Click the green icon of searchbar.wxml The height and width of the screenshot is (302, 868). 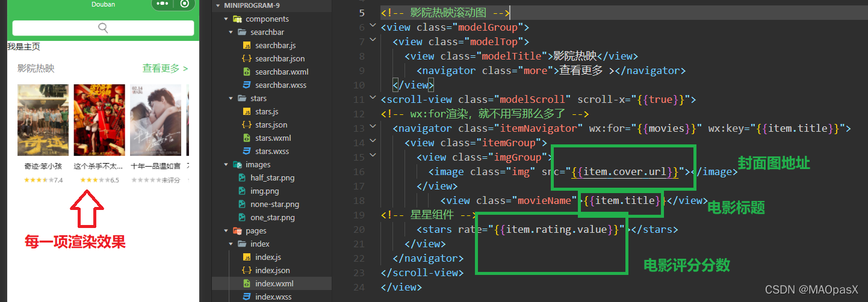click(246, 72)
